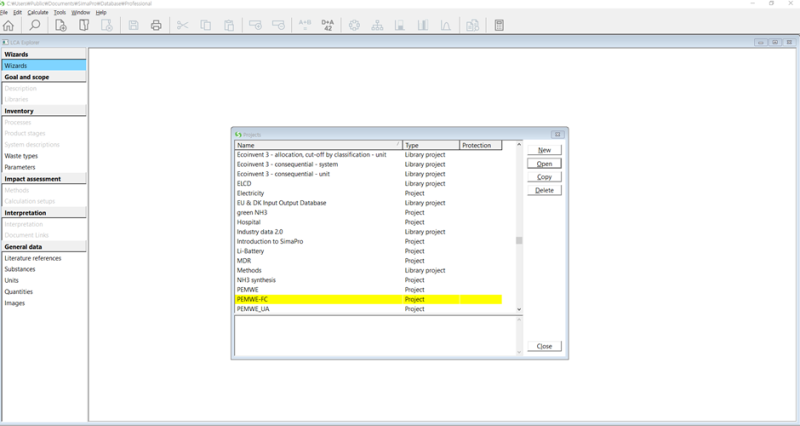Click the Open button in Projects dialog
This screenshot has height=426, width=800.
click(x=544, y=164)
